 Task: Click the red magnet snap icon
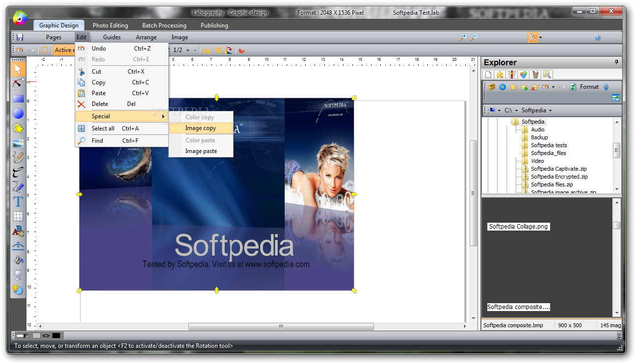(241, 50)
